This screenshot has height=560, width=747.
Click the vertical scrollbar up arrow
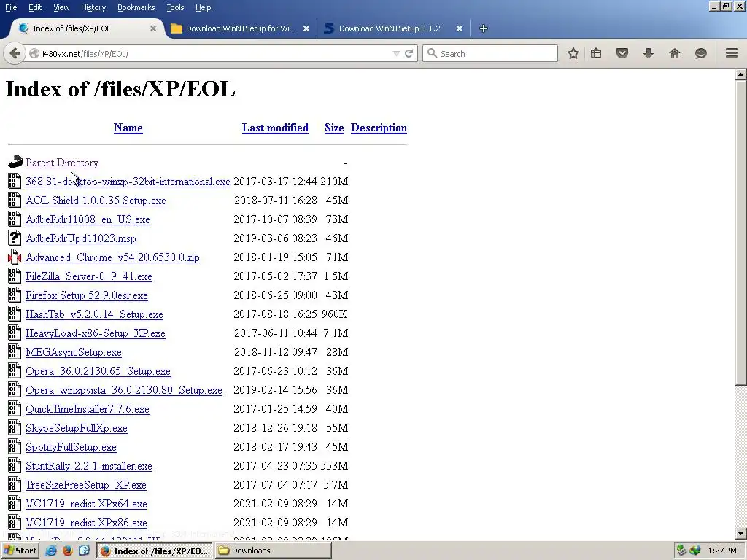coord(741,74)
